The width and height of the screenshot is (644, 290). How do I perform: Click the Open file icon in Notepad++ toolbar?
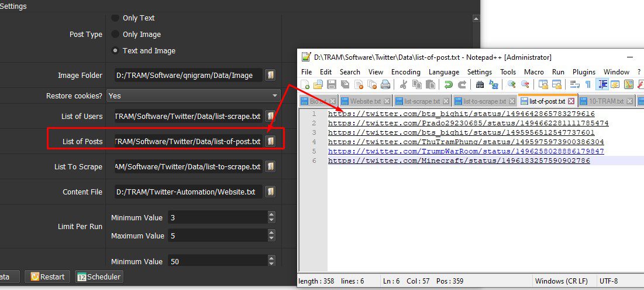coord(318,85)
